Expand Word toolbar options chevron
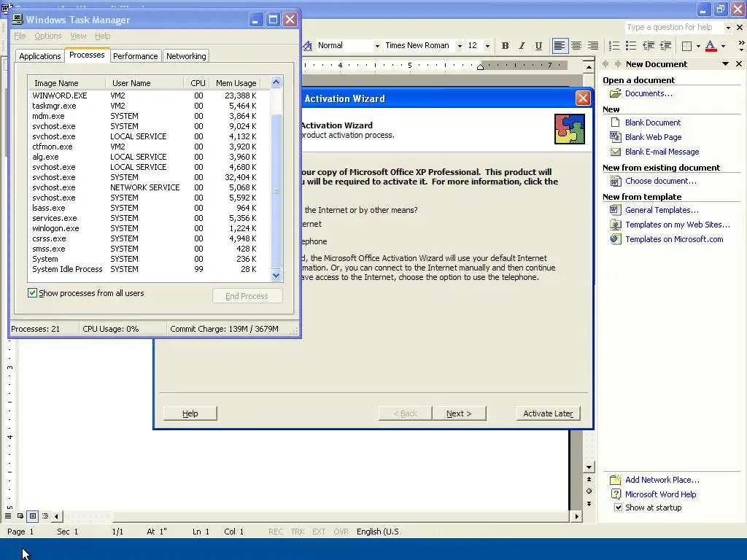 click(x=741, y=46)
